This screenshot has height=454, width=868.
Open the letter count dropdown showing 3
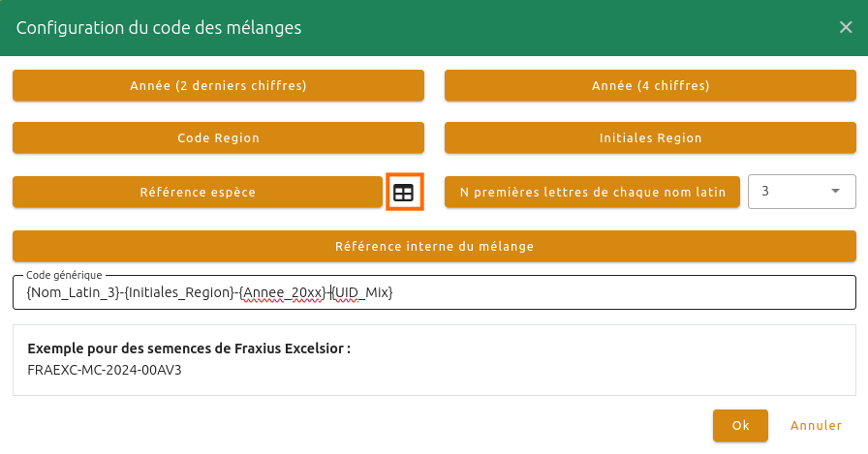tap(800, 192)
